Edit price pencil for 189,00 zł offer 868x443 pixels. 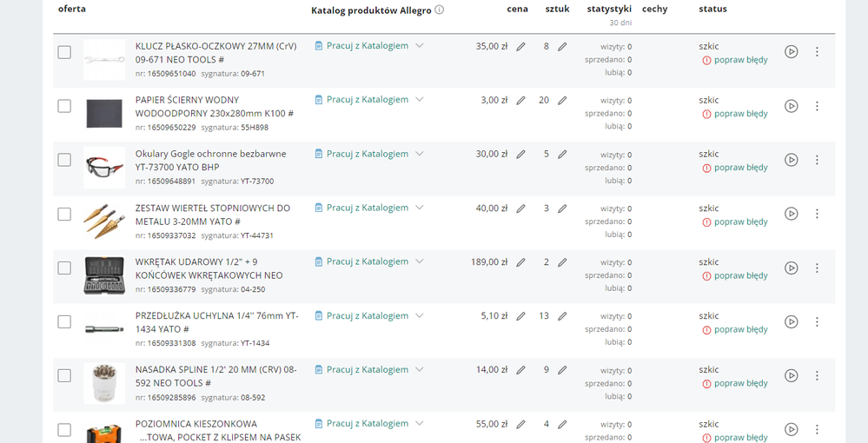(520, 262)
